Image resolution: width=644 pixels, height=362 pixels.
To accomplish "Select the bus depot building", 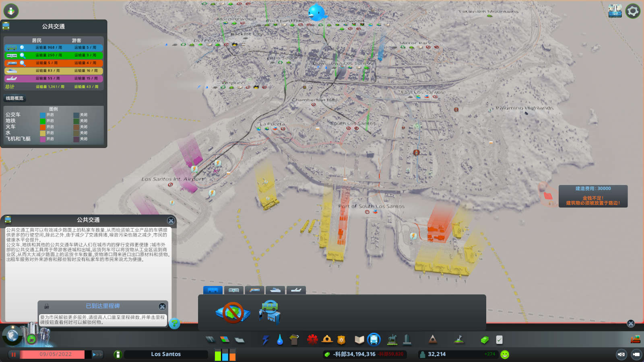I will pyautogui.click(x=270, y=312).
